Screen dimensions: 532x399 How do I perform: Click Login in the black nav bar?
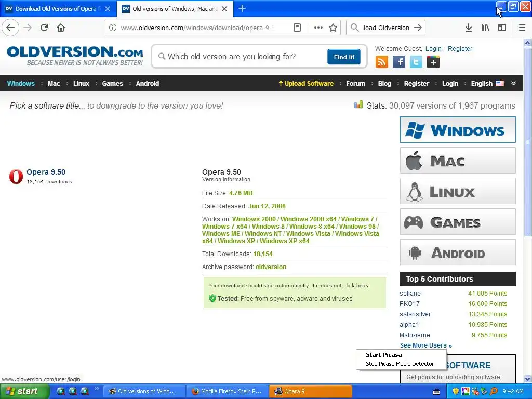pos(450,83)
